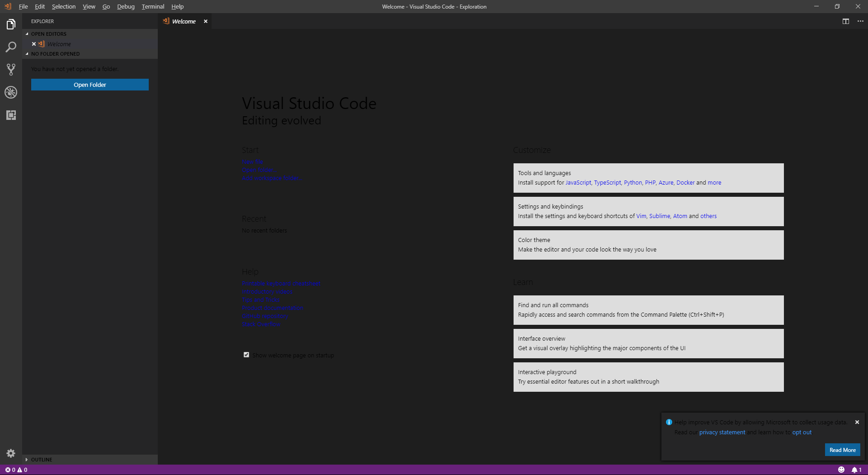Click the Split Editor icon
This screenshot has width=868, height=475.
click(845, 21)
